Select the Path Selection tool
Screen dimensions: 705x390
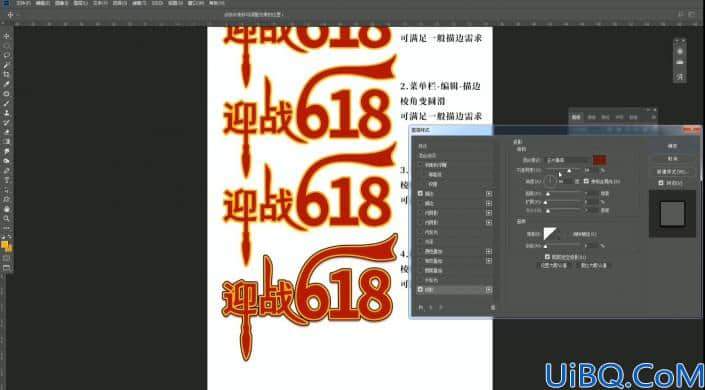pos(7,189)
